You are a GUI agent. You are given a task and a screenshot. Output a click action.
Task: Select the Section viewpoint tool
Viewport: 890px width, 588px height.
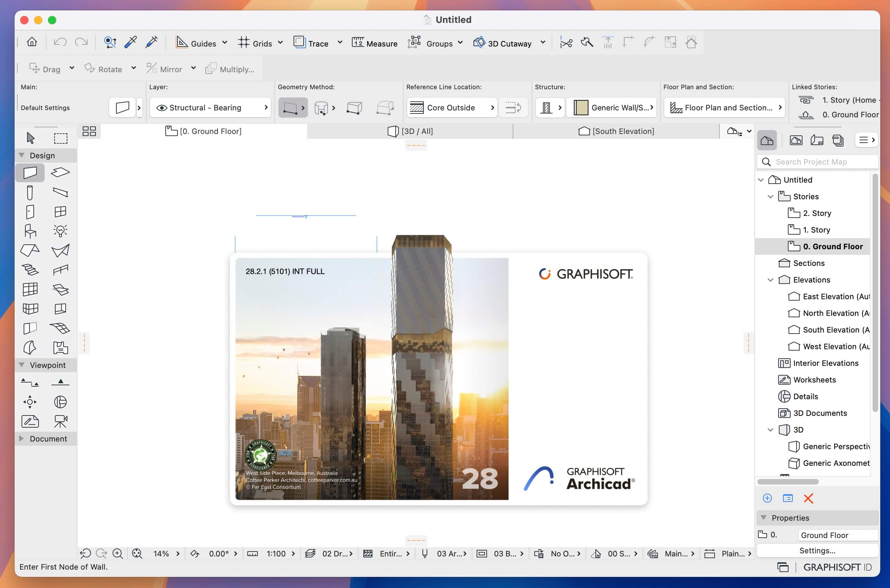(30, 383)
